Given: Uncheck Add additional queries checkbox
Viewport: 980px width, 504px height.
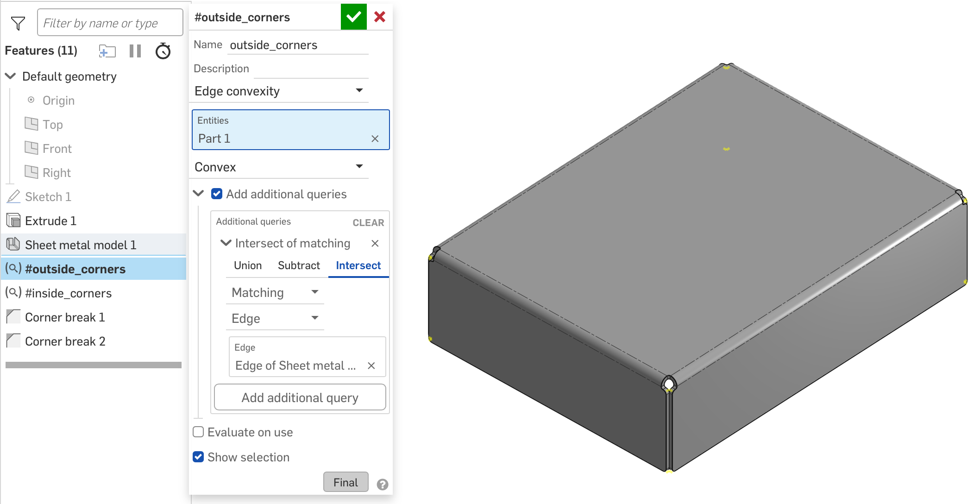Looking at the screenshot, I should [217, 194].
